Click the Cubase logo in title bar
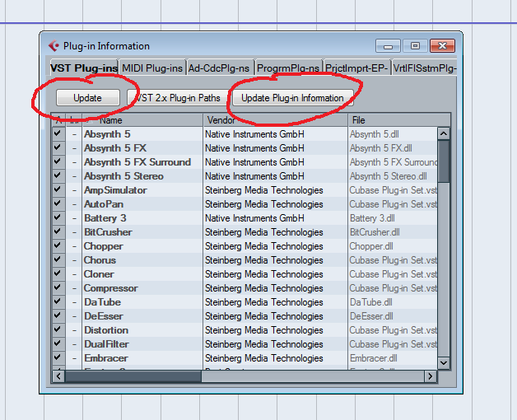517x420 pixels. tap(54, 46)
